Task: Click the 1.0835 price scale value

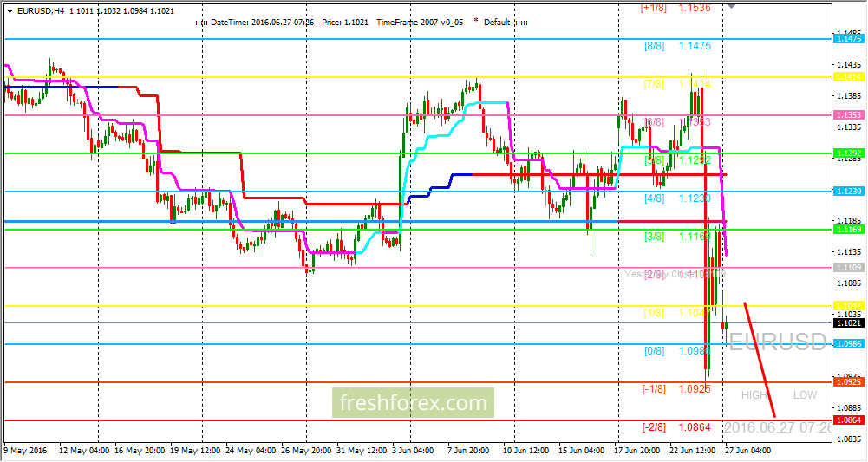Action: point(849,439)
